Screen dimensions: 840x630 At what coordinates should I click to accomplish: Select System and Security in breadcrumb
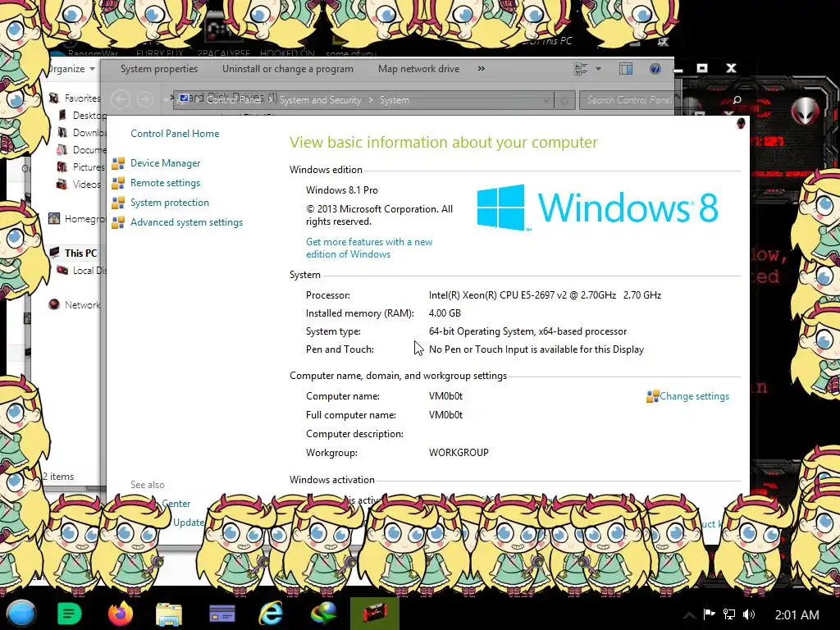[320, 100]
